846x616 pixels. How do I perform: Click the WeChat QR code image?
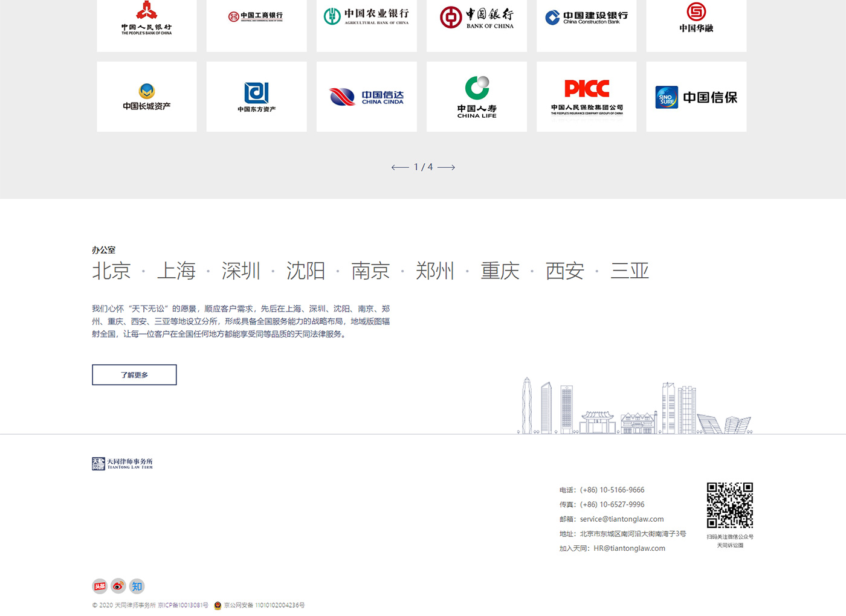tap(729, 505)
